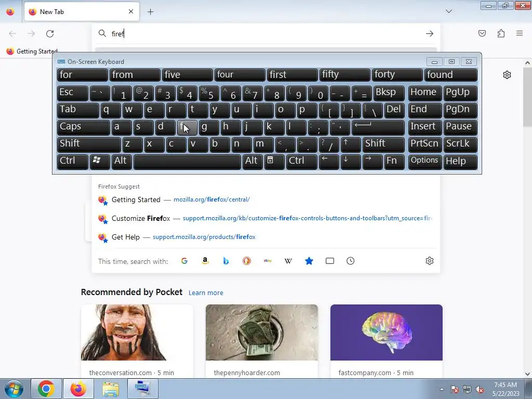
Task: Open Customize Firefox suggestion
Action: 265,218
